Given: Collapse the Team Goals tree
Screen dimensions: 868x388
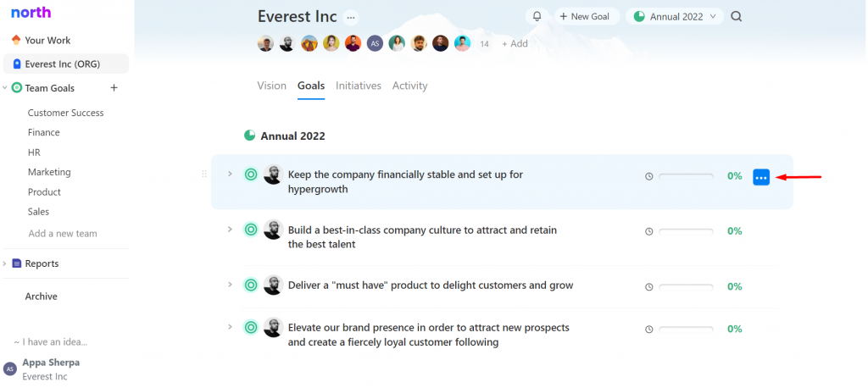Looking at the screenshot, I should (5, 88).
